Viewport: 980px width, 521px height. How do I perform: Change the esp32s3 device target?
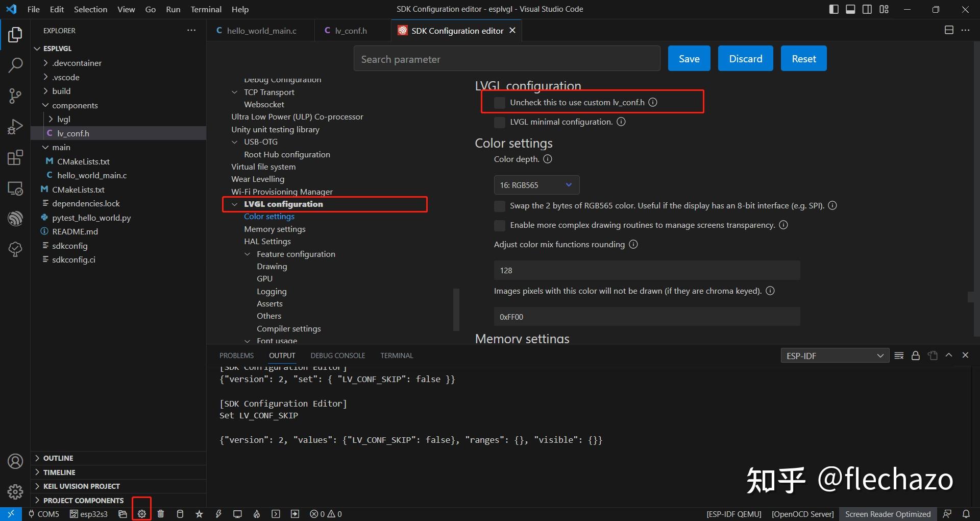point(89,514)
